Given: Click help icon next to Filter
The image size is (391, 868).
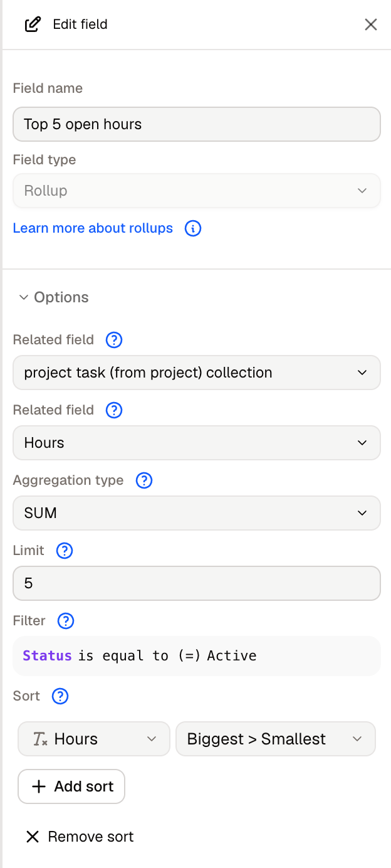Looking at the screenshot, I should pos(66,621).
